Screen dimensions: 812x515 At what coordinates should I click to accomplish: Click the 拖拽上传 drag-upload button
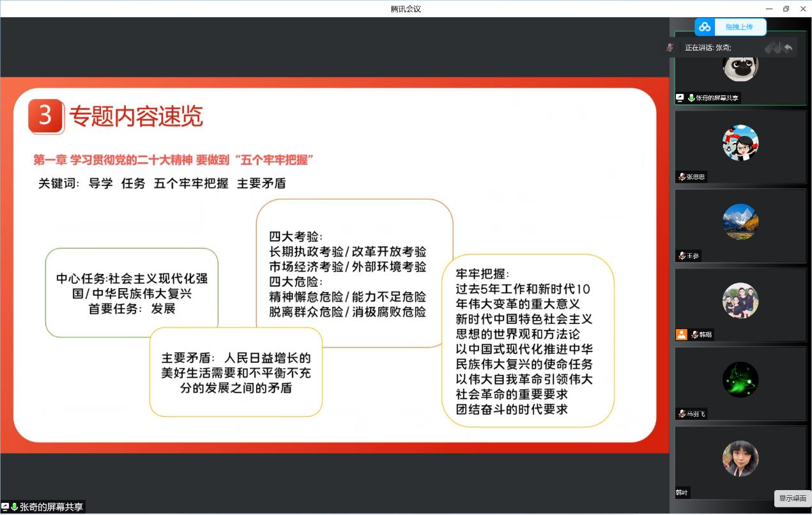(739, 27)
